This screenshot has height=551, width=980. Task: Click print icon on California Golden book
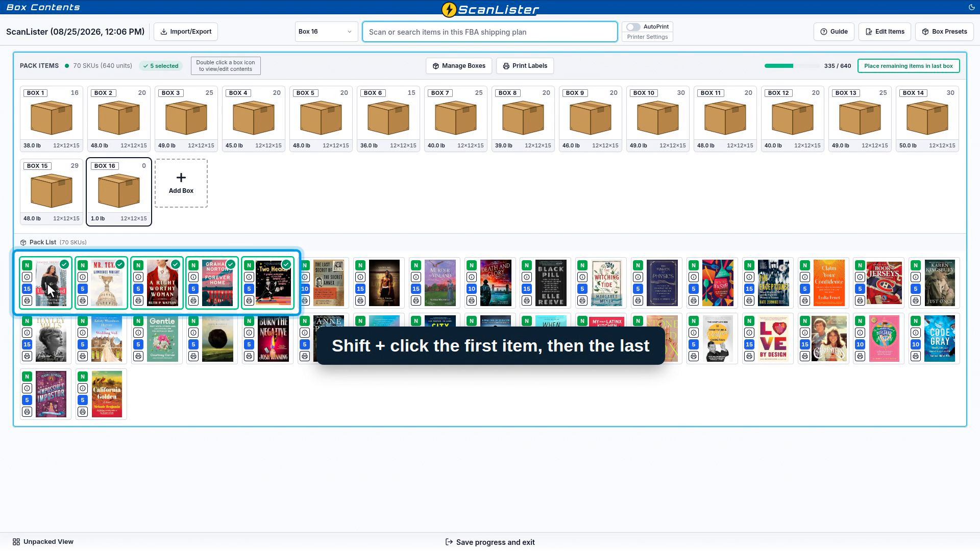83,412
